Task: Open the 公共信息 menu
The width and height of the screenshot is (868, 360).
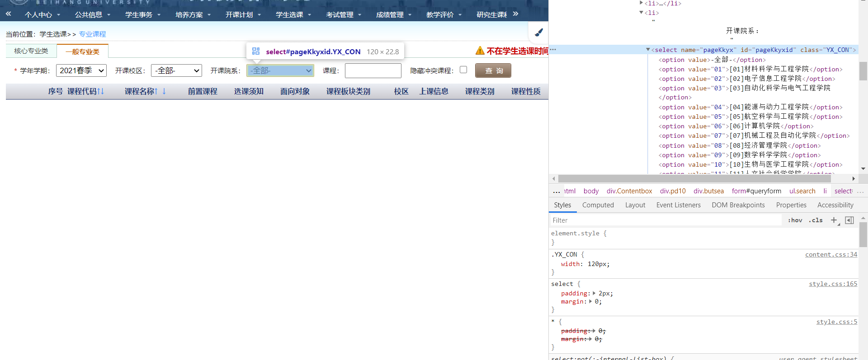Action: (93, 14)
